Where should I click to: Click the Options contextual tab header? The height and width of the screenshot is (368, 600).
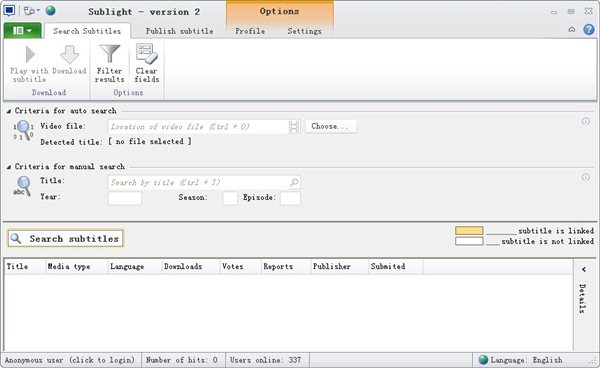click(279, 11)
